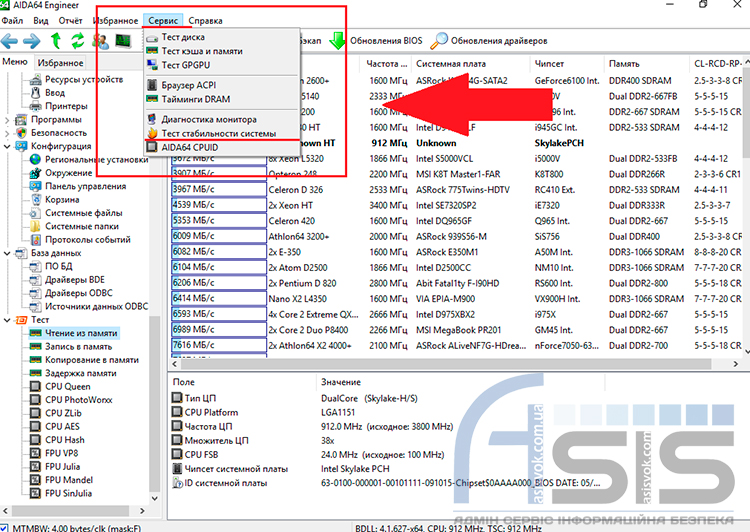Image resolution: width=750 pixels, height=532 pixels.
Task: Click the 6009 МБ/с result bar
Action: click(x=219, y=236)
